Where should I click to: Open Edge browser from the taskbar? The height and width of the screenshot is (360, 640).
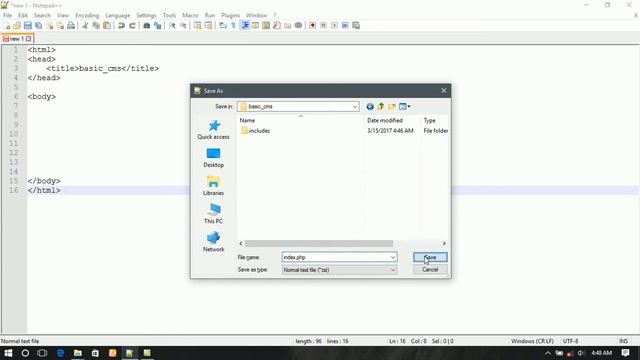tap(60, 353)
